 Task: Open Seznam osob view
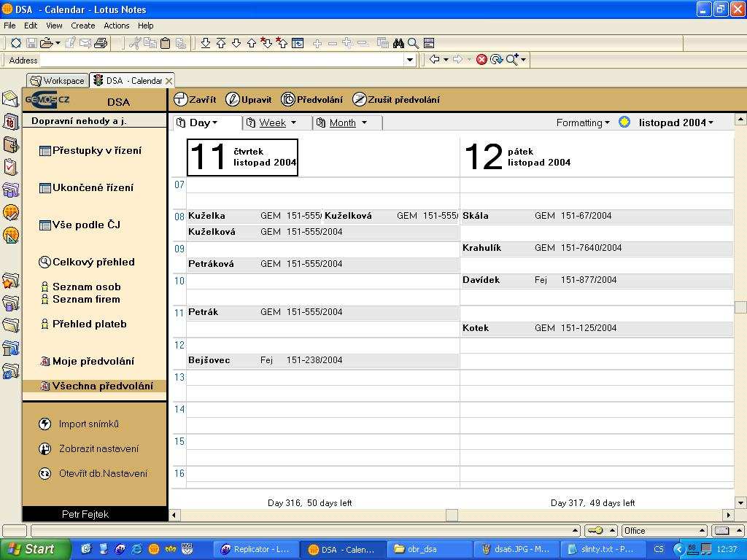tap(81, 287)
